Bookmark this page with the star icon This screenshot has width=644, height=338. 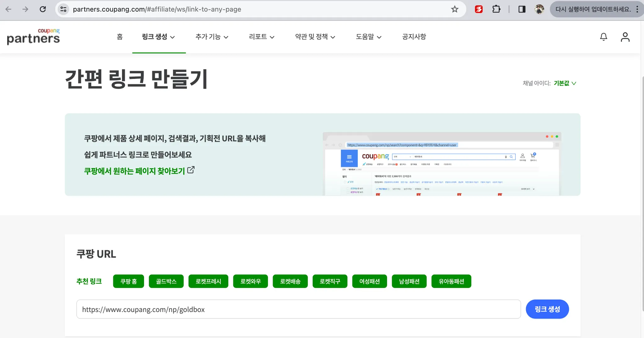point(455,9)
